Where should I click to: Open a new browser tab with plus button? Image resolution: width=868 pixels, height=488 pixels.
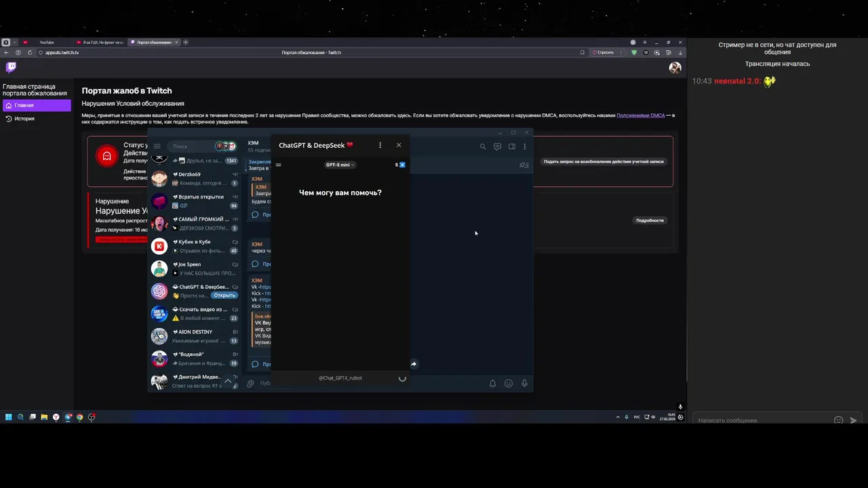(x=186, y=42)
